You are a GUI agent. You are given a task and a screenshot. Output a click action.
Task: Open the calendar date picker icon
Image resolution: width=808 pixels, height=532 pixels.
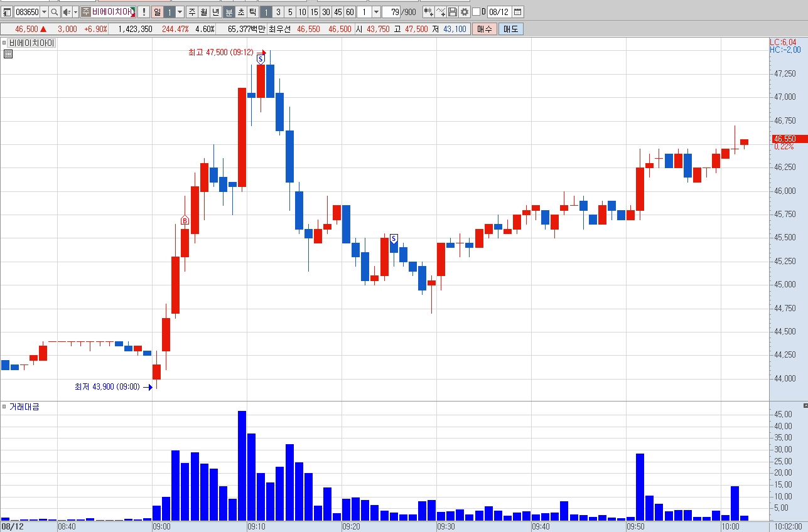tap(518, 12)
